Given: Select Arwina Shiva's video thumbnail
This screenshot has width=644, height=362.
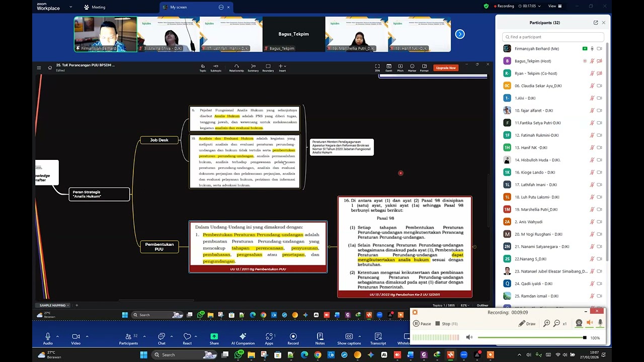Looking at the screenshot, I should (168, 34).
